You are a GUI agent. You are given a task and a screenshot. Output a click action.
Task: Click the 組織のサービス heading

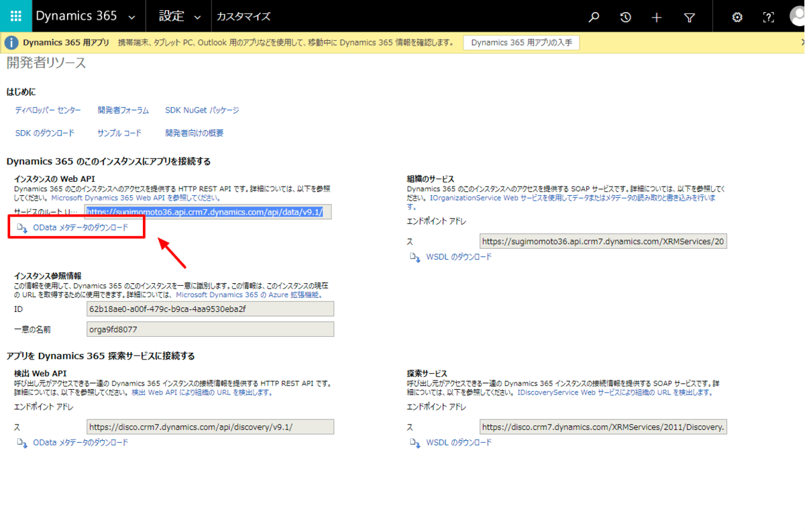(431, 179)
